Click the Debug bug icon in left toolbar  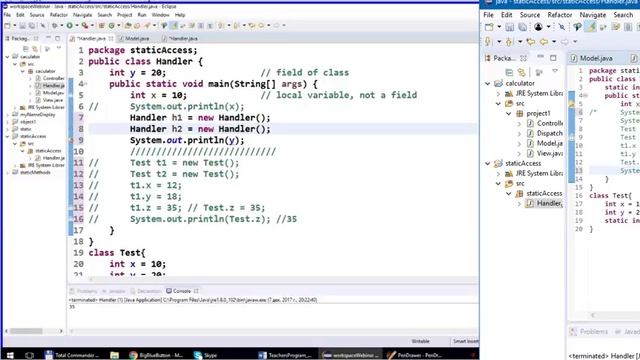[x=55, y=25]
